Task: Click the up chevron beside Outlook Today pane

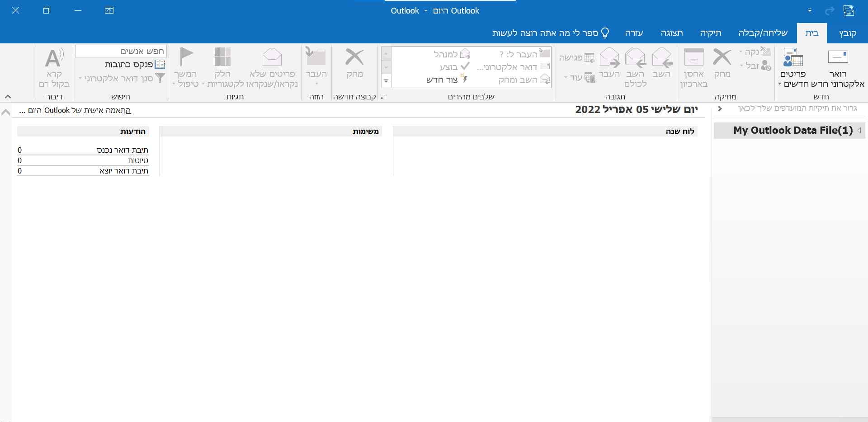Action: click(6, 112)
